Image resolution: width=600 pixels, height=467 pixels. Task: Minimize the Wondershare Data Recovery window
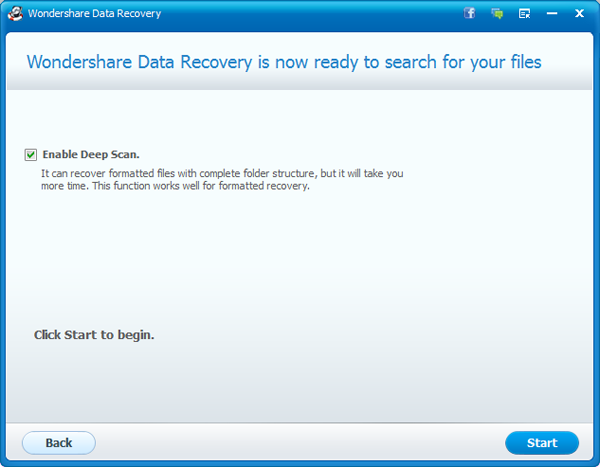552,13
